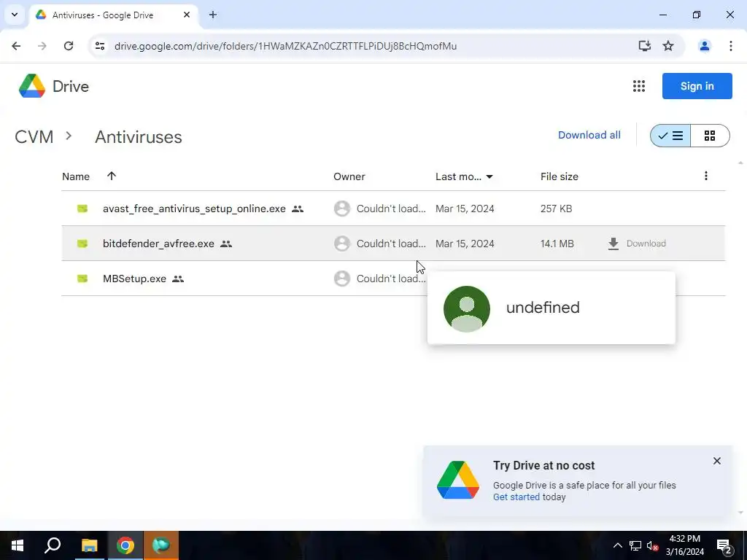Switch to list layout view
The width and height of the screenshot is (747, 560).
670,136
